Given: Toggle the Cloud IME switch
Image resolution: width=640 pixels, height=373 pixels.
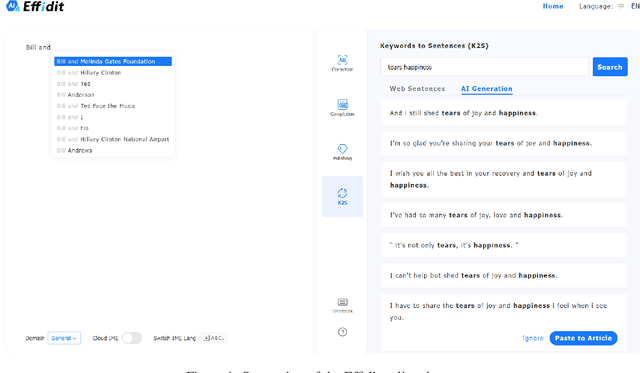Looking at the screenshot, I should (132, 338).
